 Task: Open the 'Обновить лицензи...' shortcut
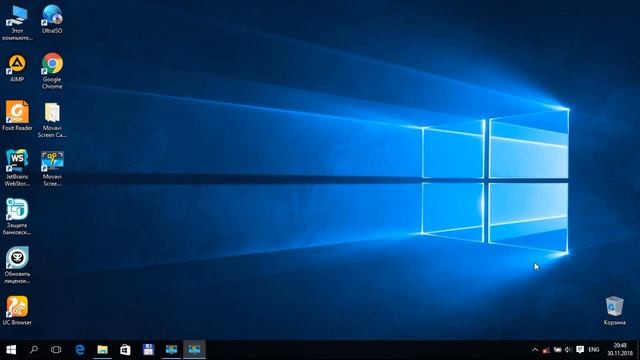click(17, 265)
